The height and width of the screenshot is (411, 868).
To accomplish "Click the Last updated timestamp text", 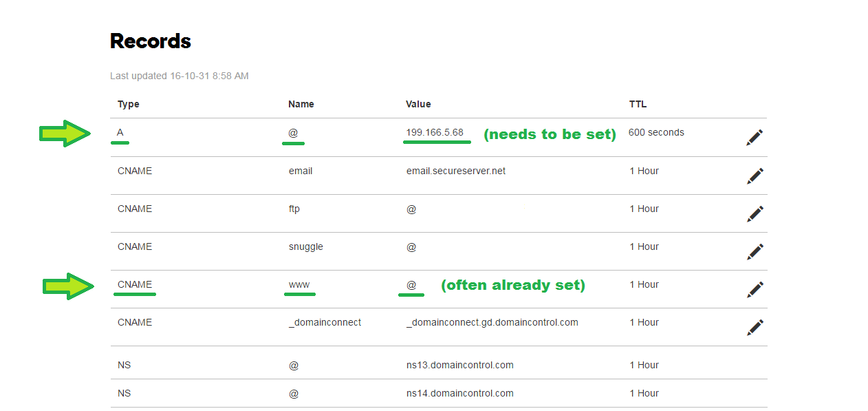I will pyautogui.click(x=179, y=76).
